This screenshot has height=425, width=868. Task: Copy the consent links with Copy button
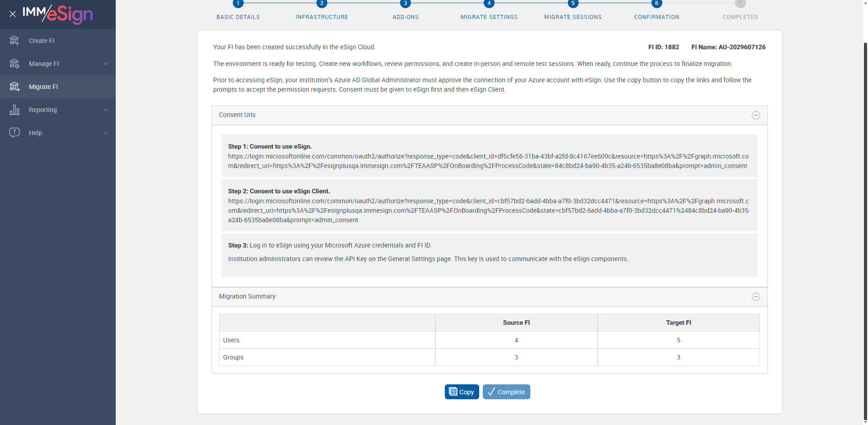[462, 392]
